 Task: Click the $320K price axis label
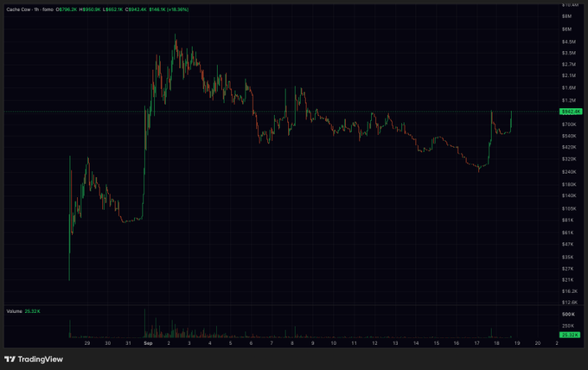tap(569, 159)
